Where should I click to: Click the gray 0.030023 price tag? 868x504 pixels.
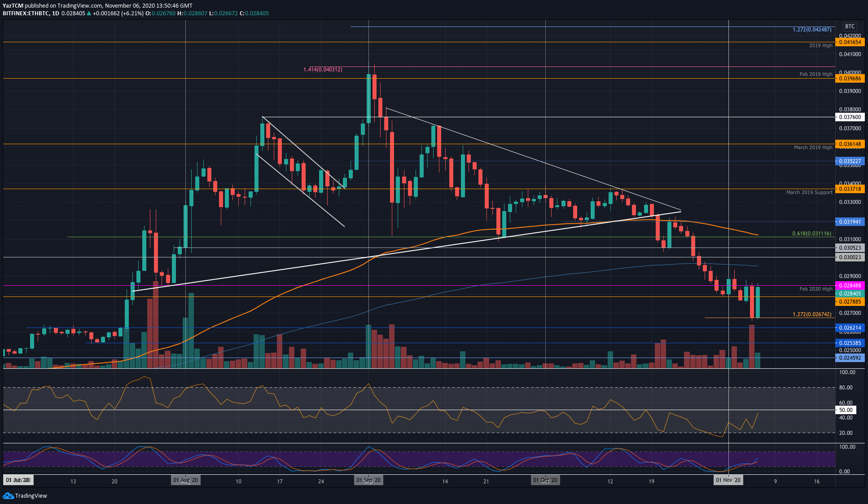850,257
